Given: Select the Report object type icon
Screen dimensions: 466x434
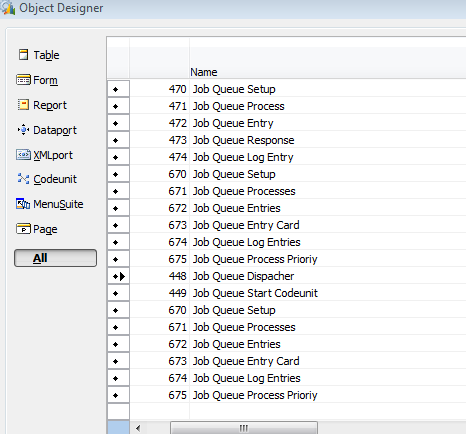Looking at the screenshot, I should tap(23, 105).
